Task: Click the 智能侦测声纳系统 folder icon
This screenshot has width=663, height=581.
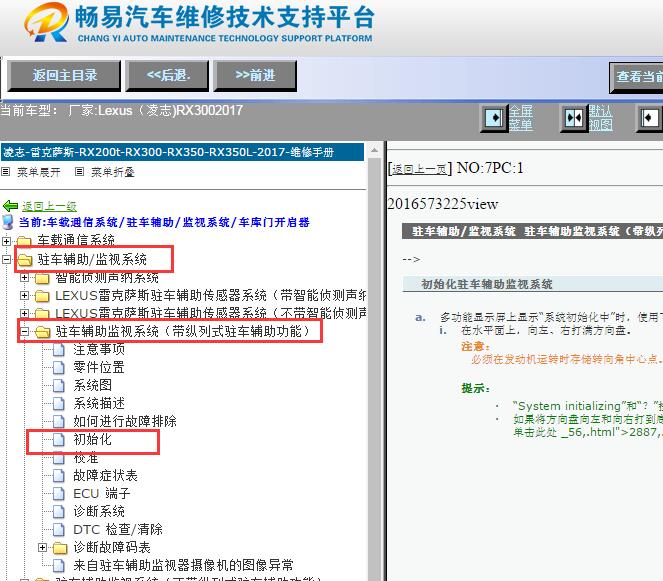Action: (42, 278)
